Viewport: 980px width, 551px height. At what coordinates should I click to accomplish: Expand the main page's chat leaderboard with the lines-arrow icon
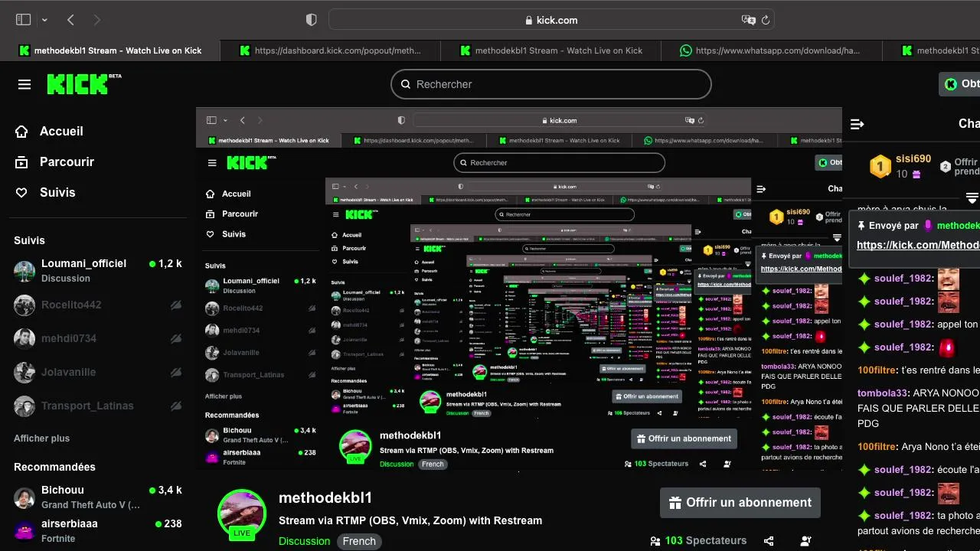click(972, 198)
